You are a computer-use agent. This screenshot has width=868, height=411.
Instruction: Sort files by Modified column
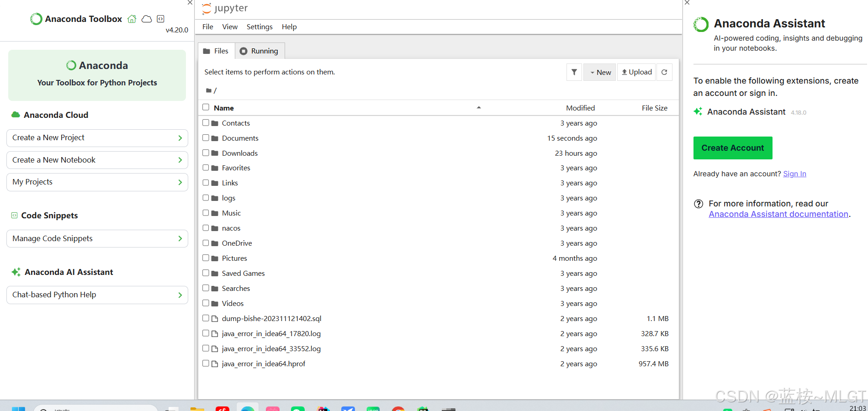(580, 108)
